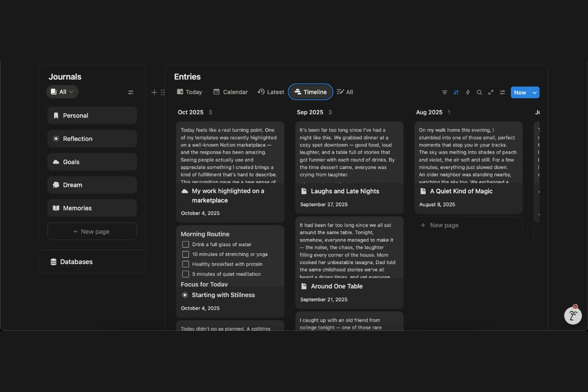Click the Journals view settings sliders icon
Image resolution: width=588 pixels, height=392 pixels.
(131, 93)
